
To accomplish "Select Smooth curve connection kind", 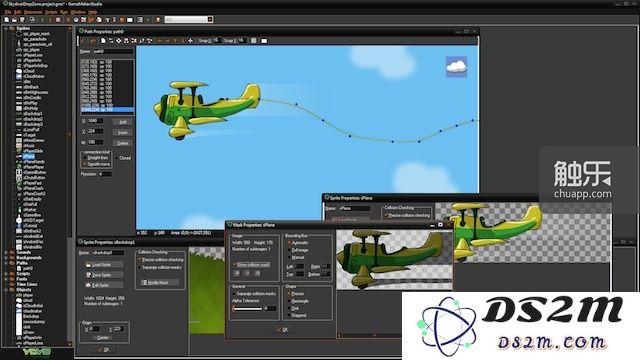I will coord(97,164).
